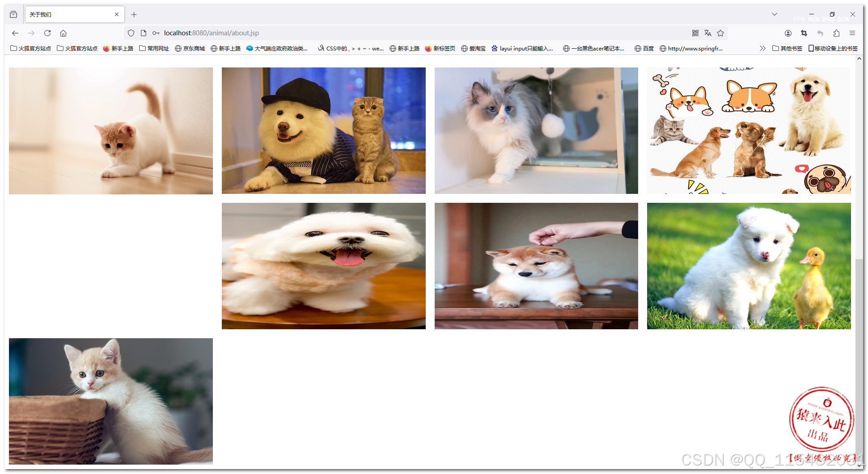Open a new tab with the plus button
Viewport: 868px width, 474px height.
pyautogui.click(x=134, y=14)
